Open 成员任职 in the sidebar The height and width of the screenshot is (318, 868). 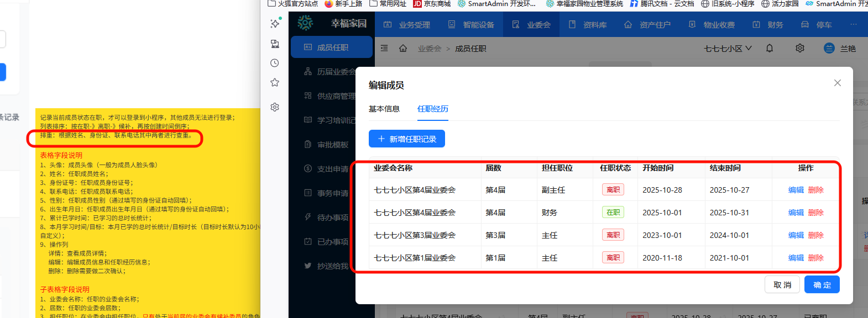click(332, 47)
